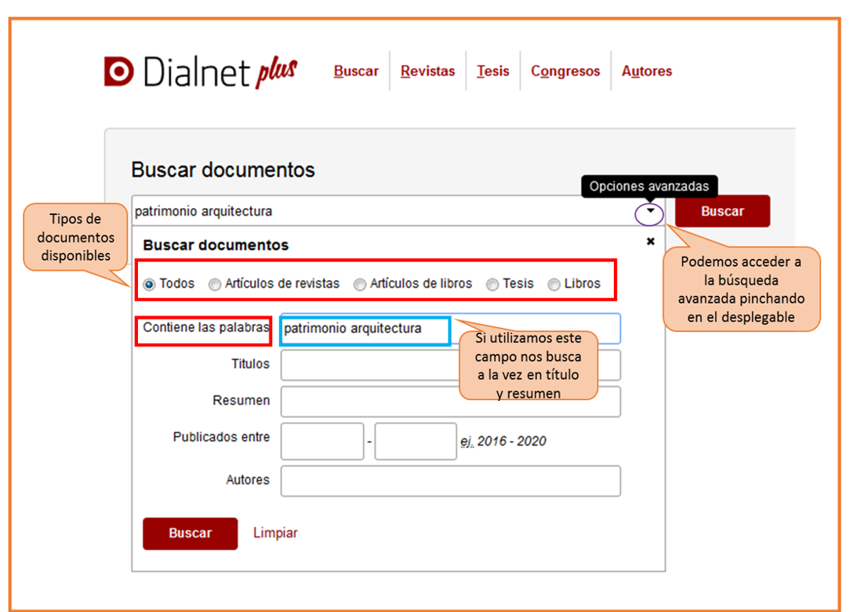Close the advanced search panel with X
Screen dimensions: 868x612
point(650,242)
